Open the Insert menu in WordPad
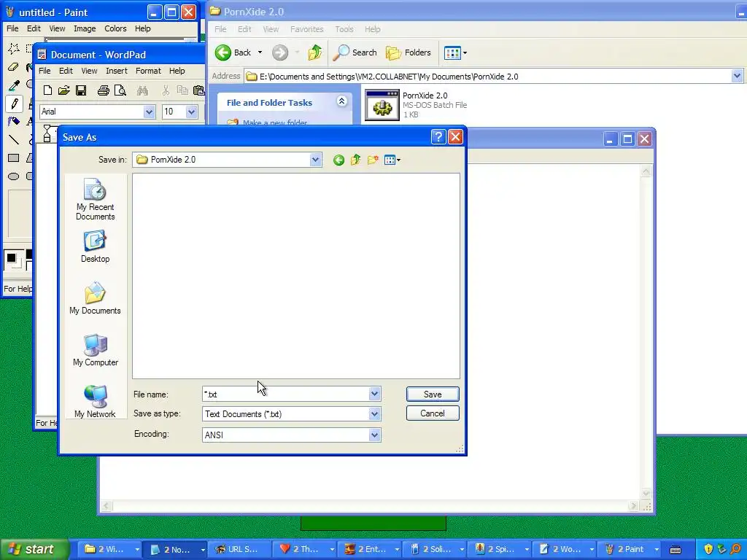Image resolution: width=747 pixels, height=560 pixels. (117, 71)
